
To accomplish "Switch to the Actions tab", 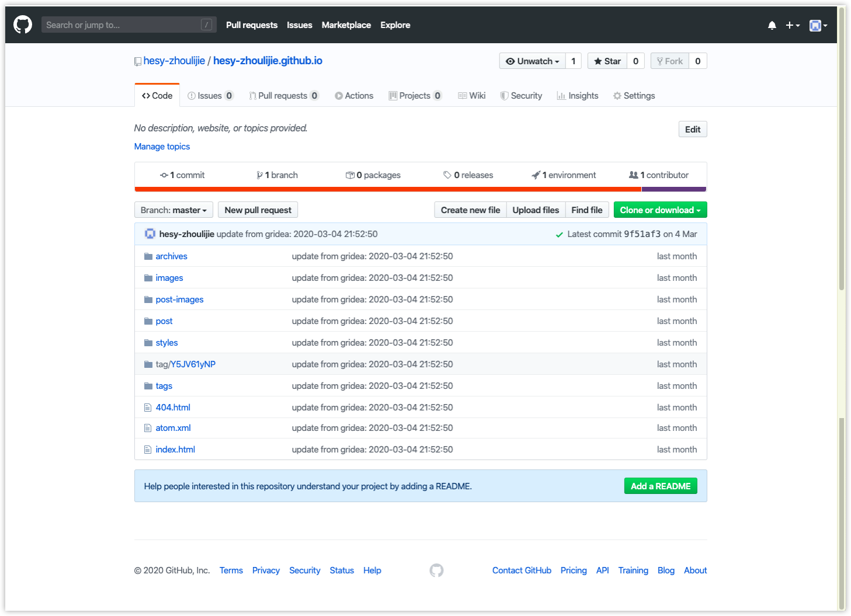I will pyautogui.click(x=354, y=96).
